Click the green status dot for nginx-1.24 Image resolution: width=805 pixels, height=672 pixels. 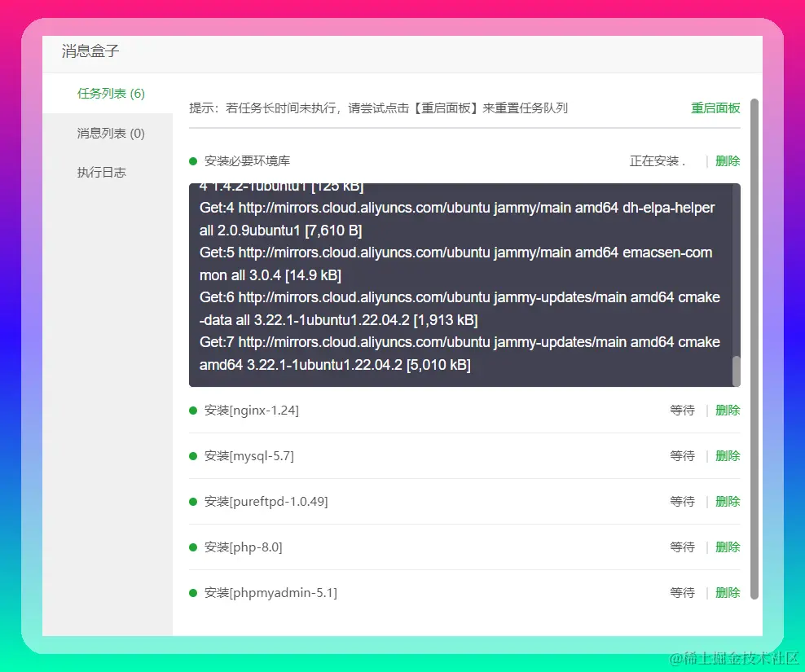click(x=193, y=411)
